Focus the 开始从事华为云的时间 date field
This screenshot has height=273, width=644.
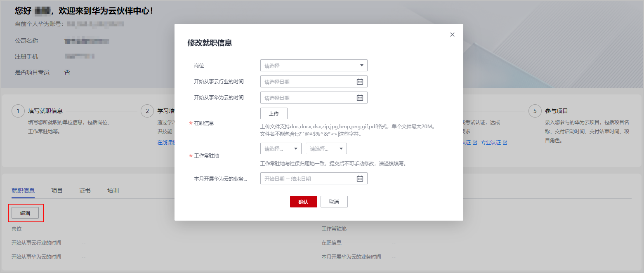314,98
